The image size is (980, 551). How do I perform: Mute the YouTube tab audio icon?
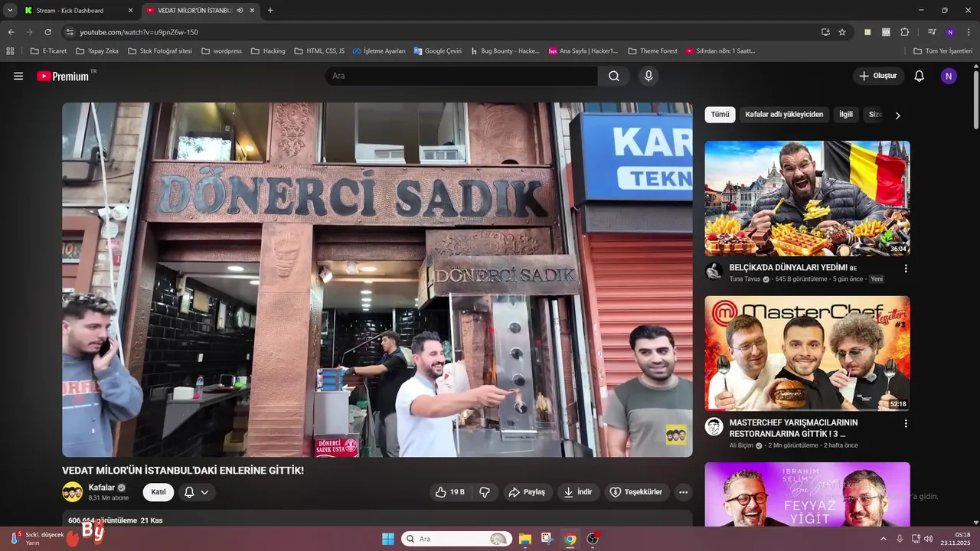tap(240, 10)
